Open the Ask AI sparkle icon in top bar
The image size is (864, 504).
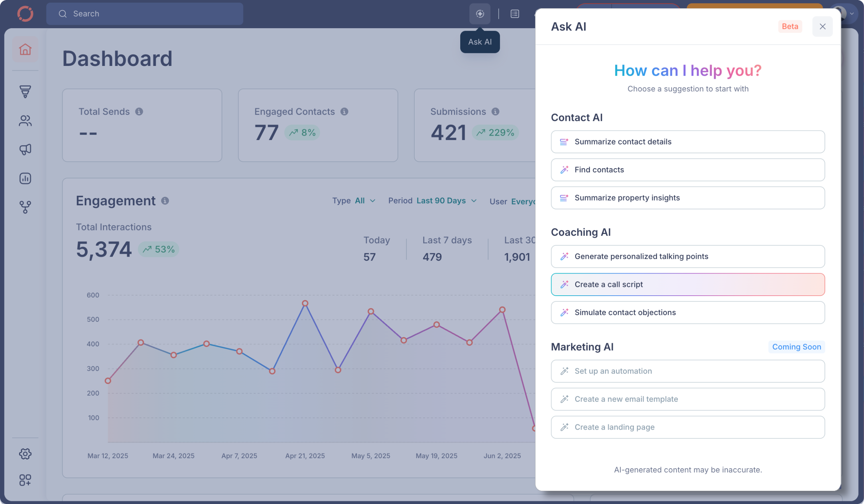pos(480,14)
